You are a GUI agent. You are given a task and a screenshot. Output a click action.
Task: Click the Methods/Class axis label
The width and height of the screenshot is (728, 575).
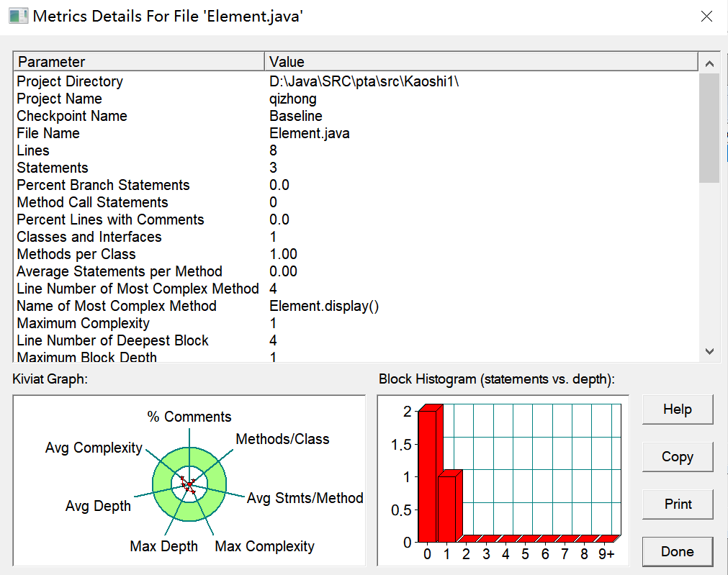click(x=282, y=439)
